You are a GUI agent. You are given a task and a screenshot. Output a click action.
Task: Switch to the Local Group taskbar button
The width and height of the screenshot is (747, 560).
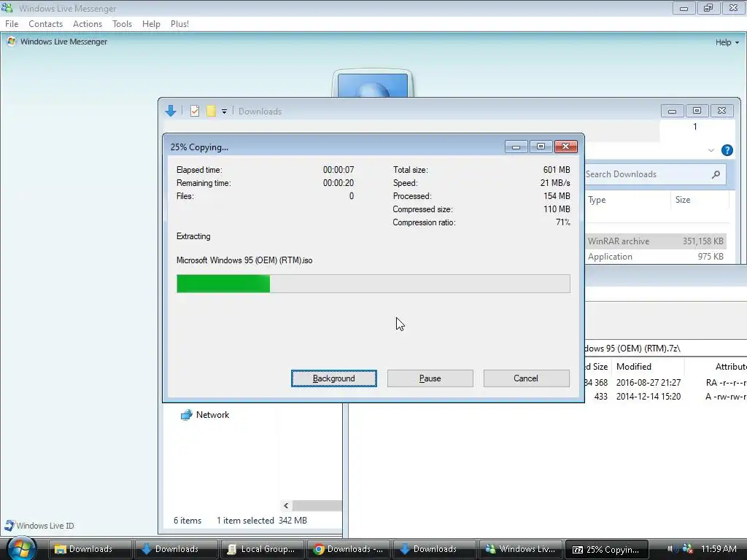point(262,549)
